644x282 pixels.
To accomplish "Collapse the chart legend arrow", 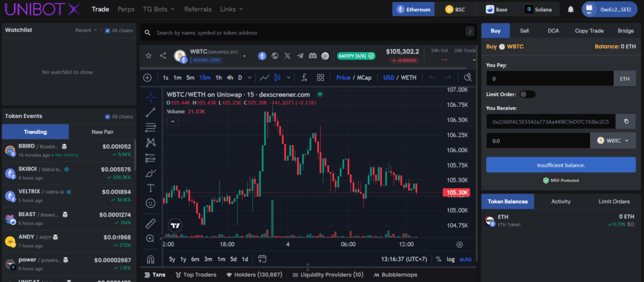I will click(172, 121).
